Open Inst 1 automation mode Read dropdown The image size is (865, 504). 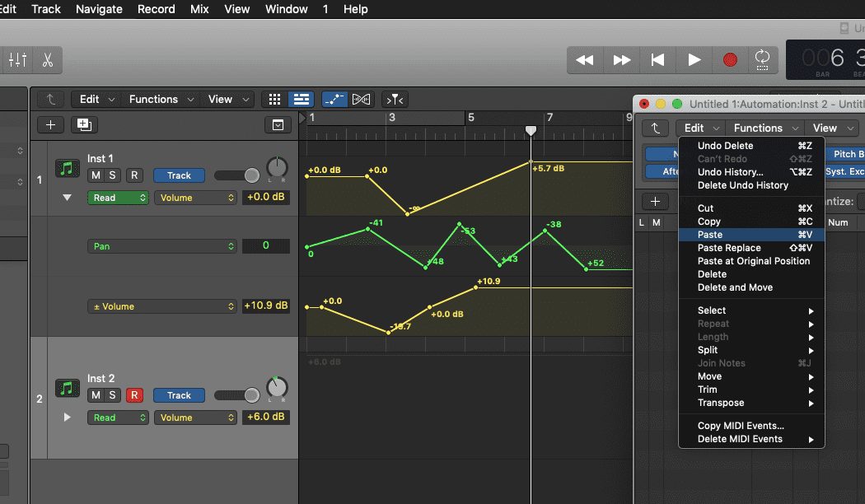pos(119,198)
